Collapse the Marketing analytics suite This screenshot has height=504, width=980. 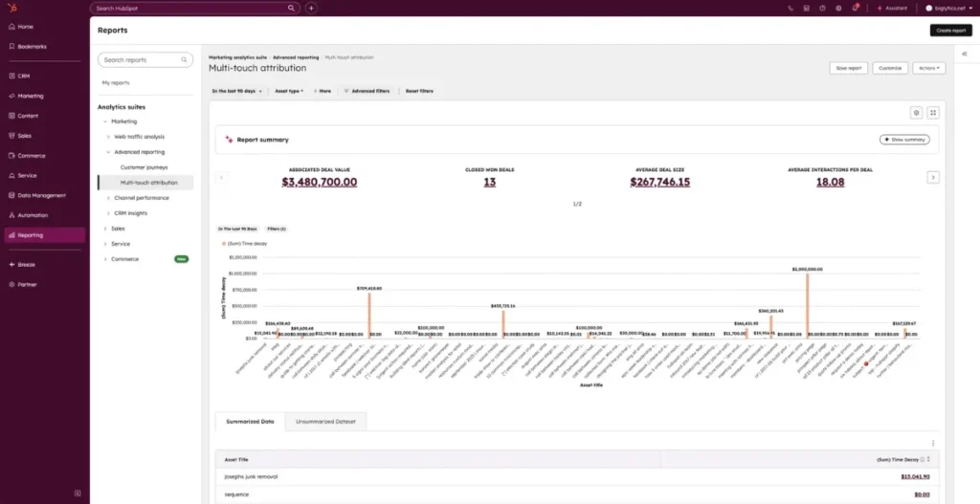click(x=105, y=121)
